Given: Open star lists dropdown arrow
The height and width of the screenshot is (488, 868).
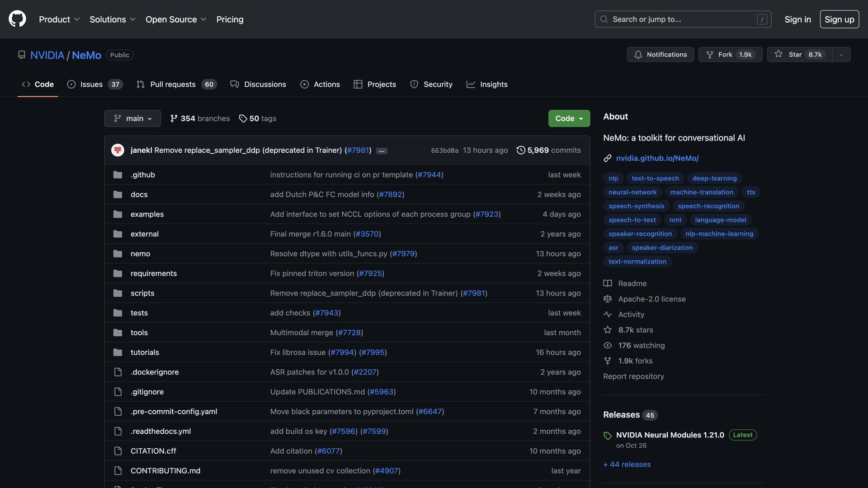Looking at the screenshot, I should (841, 55).
